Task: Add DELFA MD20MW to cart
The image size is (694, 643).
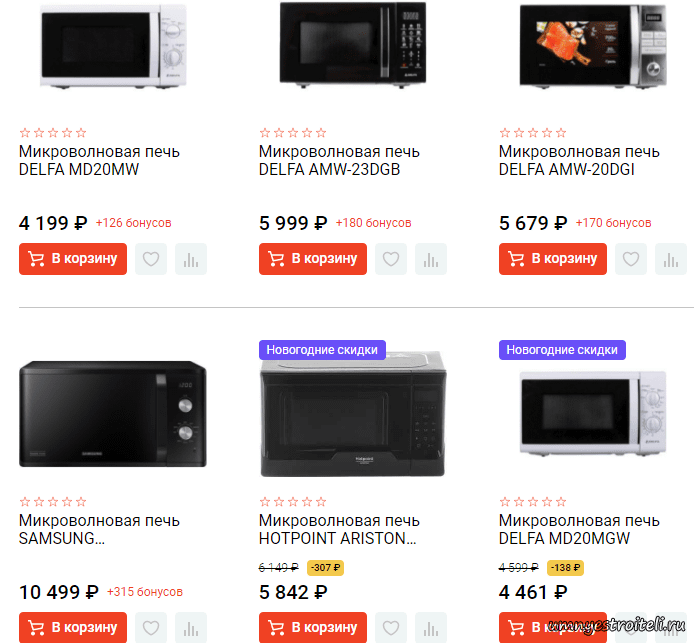Action: tap(73, 259)
